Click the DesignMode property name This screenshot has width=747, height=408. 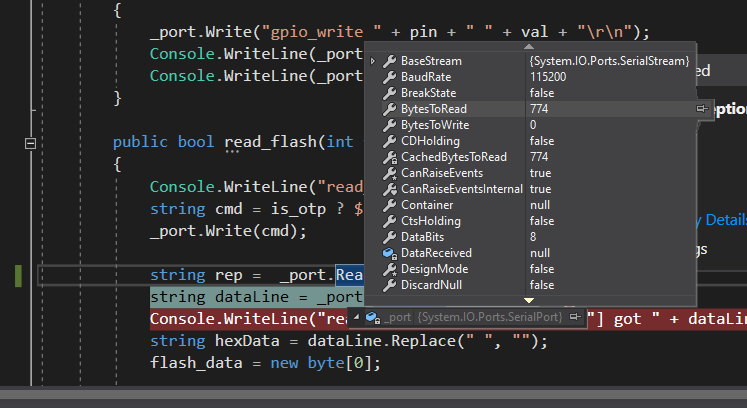(434, 269)
